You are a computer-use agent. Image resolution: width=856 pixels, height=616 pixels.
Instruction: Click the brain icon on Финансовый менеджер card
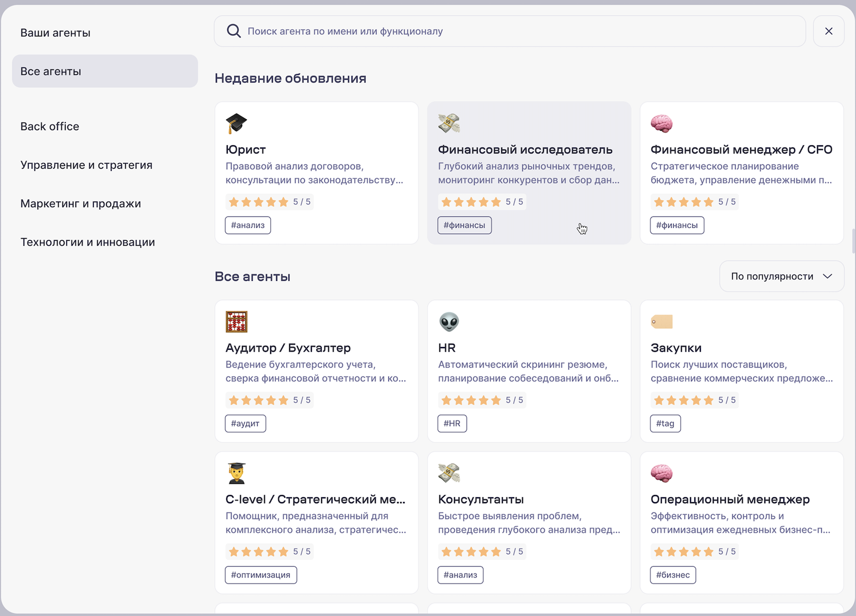[x=661, y=124]
